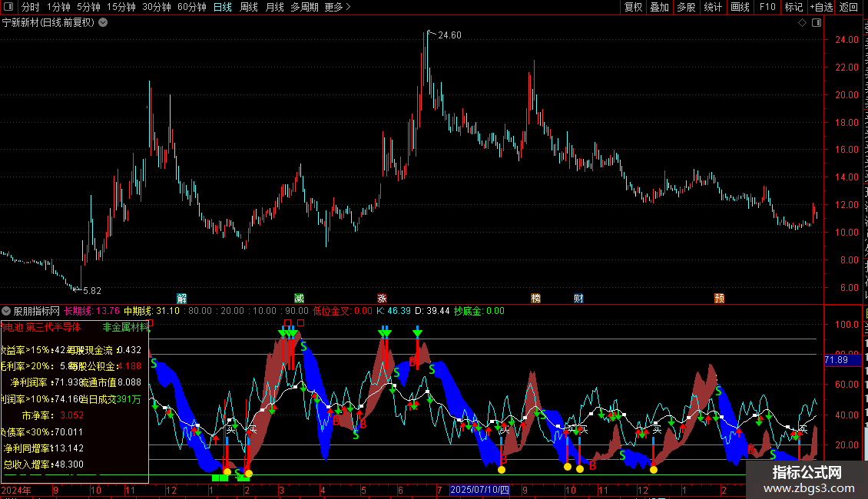Click the K: 46.39 readout
This screenshot has height=499, width=868.
(393, 311)
